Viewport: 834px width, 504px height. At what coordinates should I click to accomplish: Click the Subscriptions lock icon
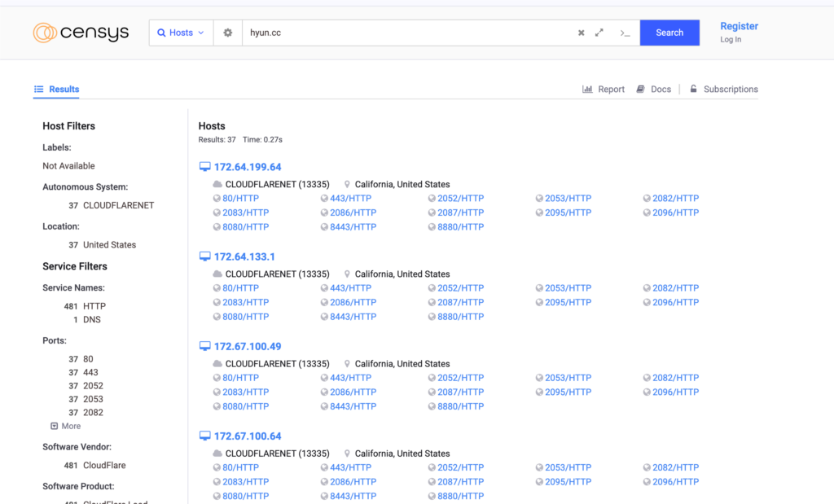(693, 89)
